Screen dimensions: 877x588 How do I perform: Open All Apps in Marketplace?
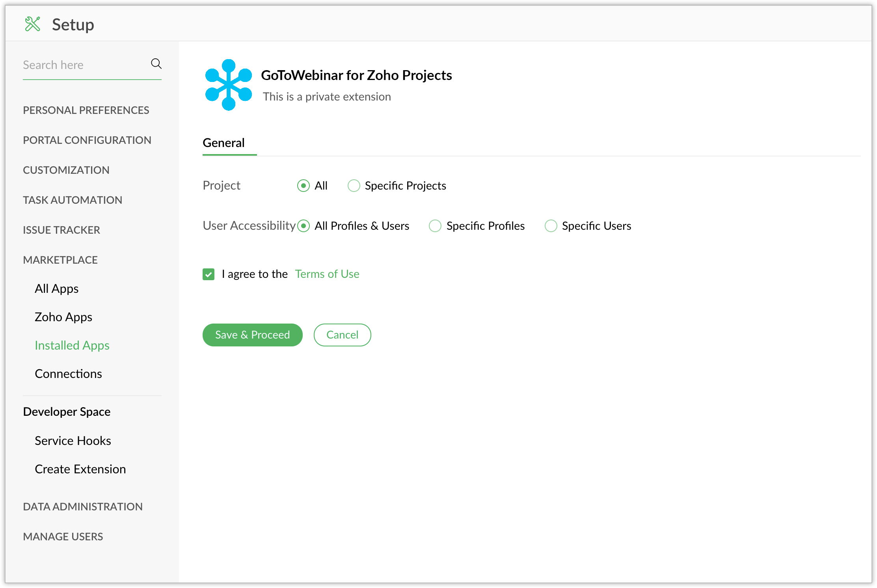[56, 288]
